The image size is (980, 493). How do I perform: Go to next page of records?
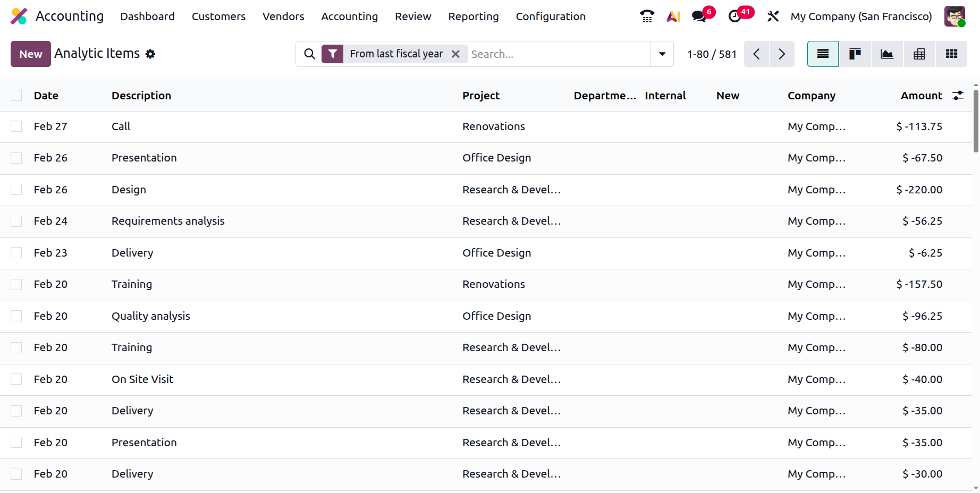pos(782,54)
